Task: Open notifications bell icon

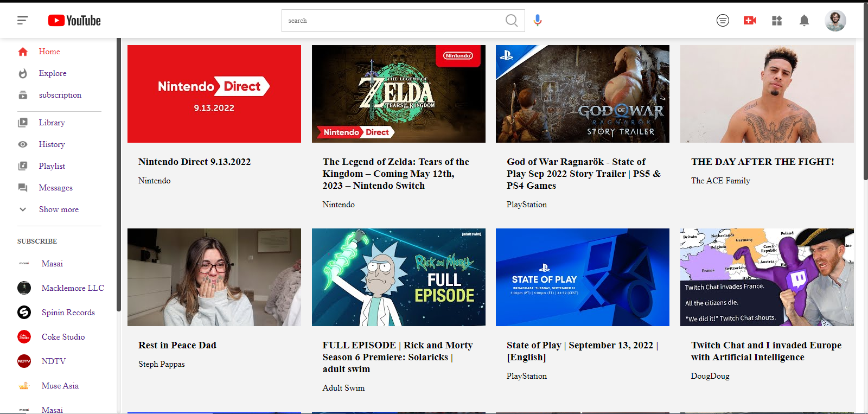Action: (x=804, y=21)
